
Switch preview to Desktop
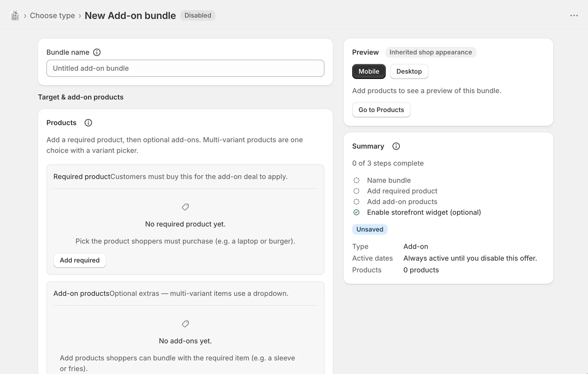pyautogui.click(x=409, y=71)
